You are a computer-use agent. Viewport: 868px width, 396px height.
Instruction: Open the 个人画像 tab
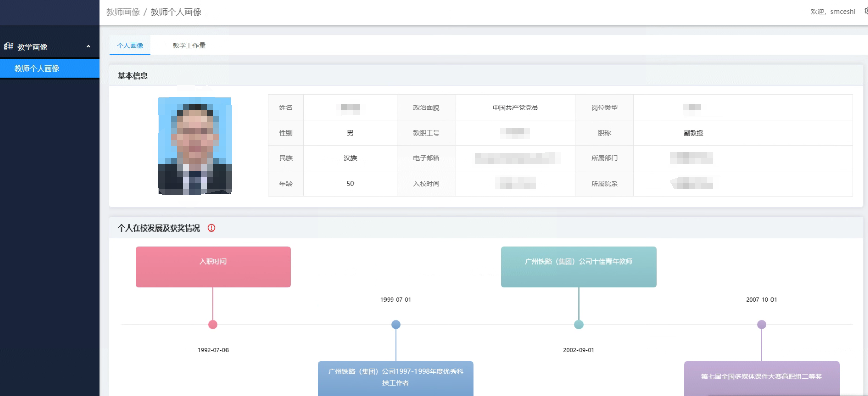(x=130, y=46)
